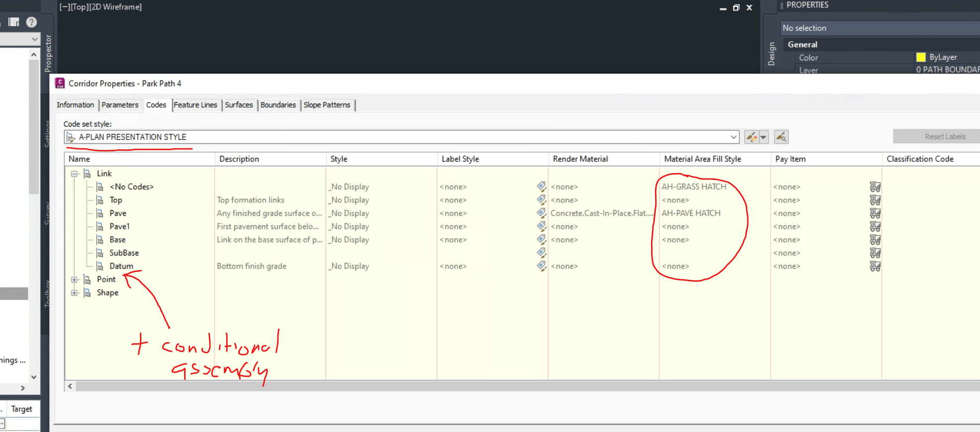This screenshot has width=980, height=432.
Task: Click the Render Material column header
Action: click(x=603, y=159)
